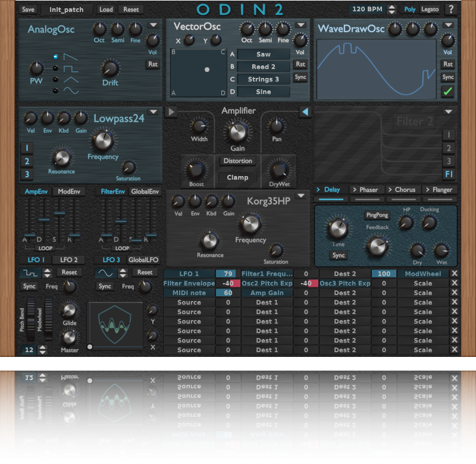
Task: Click the Delay Time knob
Action: [337, 228]
